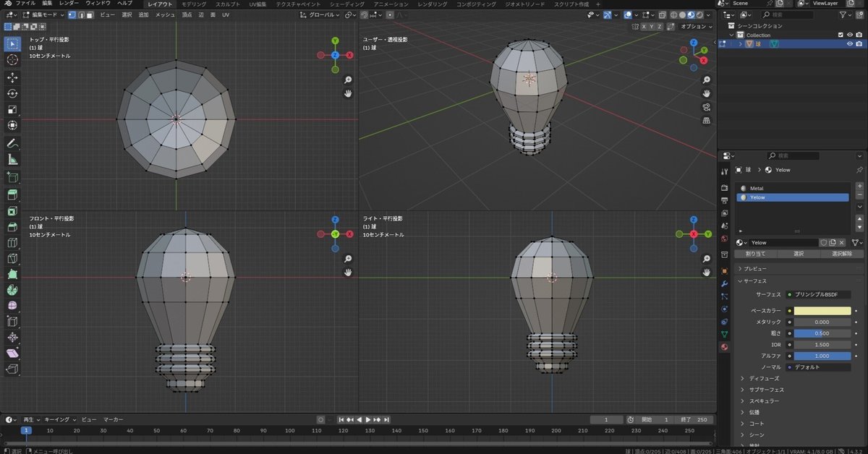868x454 pixels.
Task: Click the 選択解除 button in material panel
Action: (841, 254)
